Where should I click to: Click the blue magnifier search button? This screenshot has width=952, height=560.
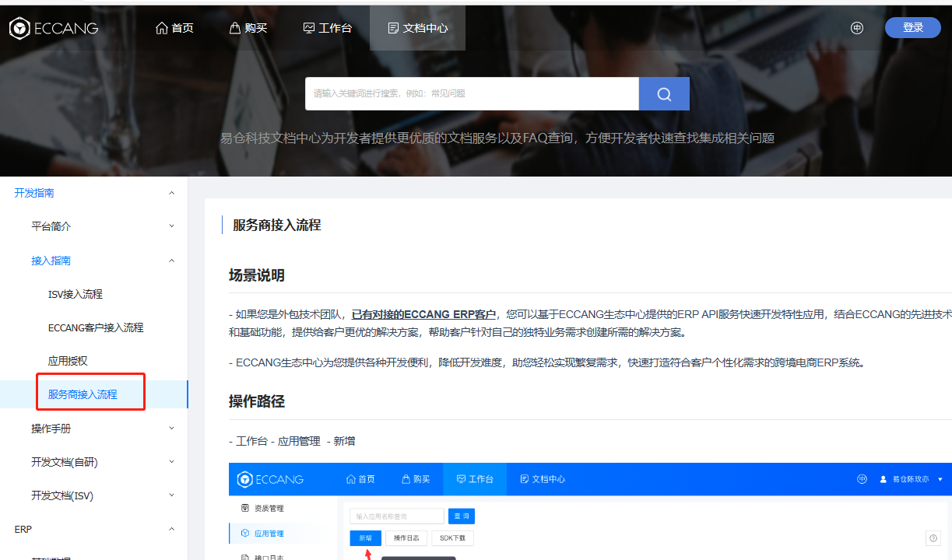664,94
